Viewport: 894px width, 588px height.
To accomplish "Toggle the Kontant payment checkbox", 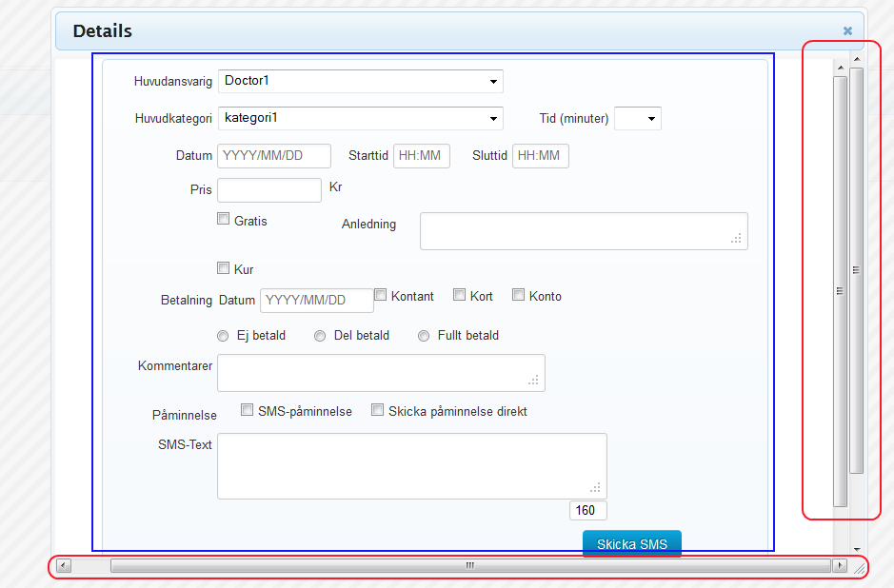I will pyautogui.click(x=380, y=294).
